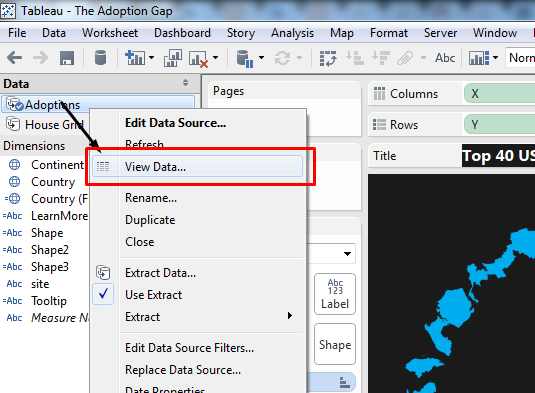Open the Window menu
Screen dimensions: 535x393
pyautogui.click(x=495, y=33)
